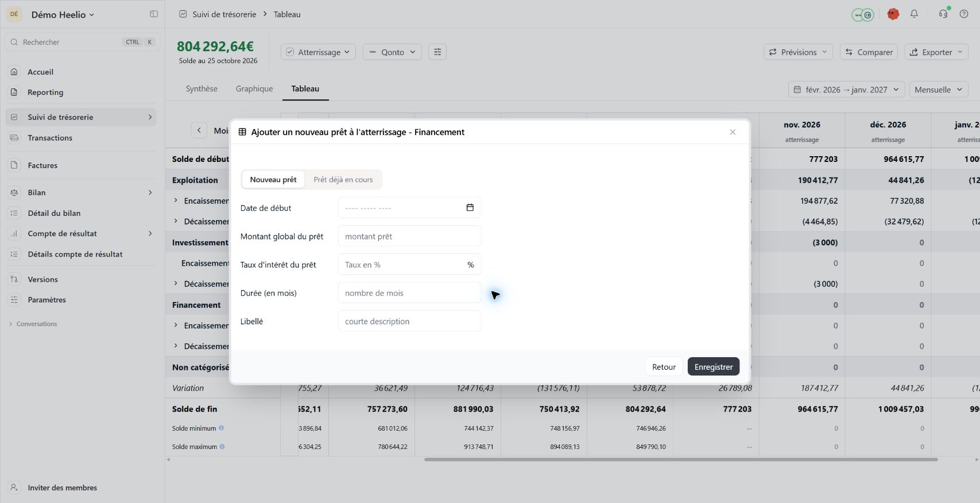This screenshot has width=980, height=503.
Task: Go to Accueil in the sidebar
Action: [80, 72]
